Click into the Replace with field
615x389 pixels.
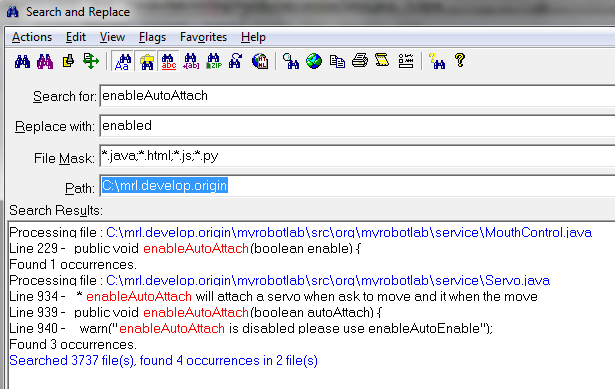[x=357, y=126]
